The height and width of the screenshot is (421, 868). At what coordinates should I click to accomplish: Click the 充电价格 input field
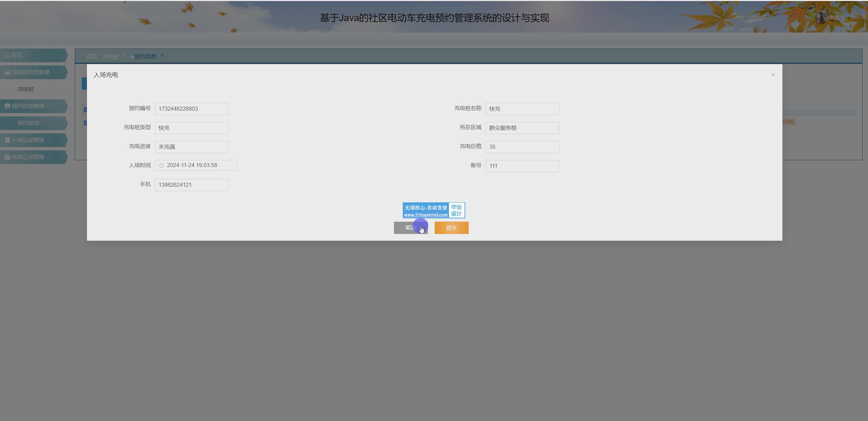[x=522, y=147]
